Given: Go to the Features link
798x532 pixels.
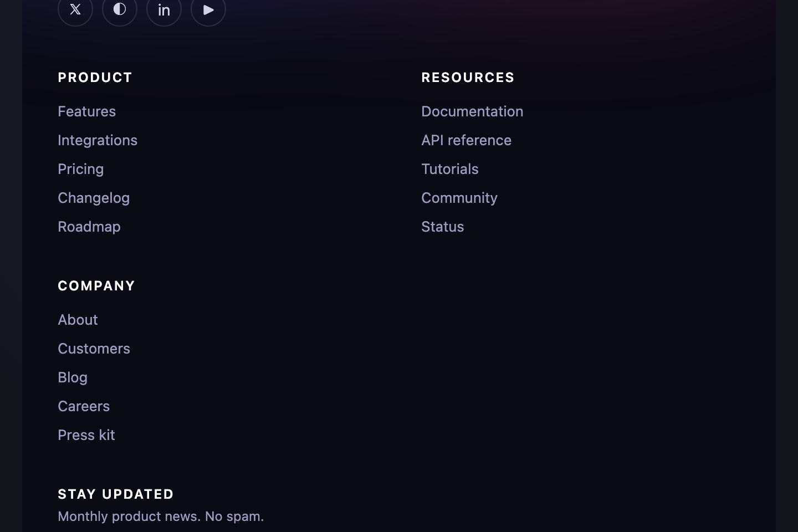Looking at the screenshot, I should pyautogui.click(x=86, y=111).
